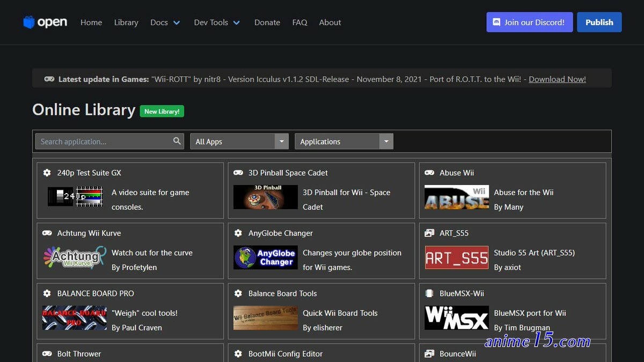Click the 'By axiot' author text
644x362 pixels.
(x=508, y=267)
